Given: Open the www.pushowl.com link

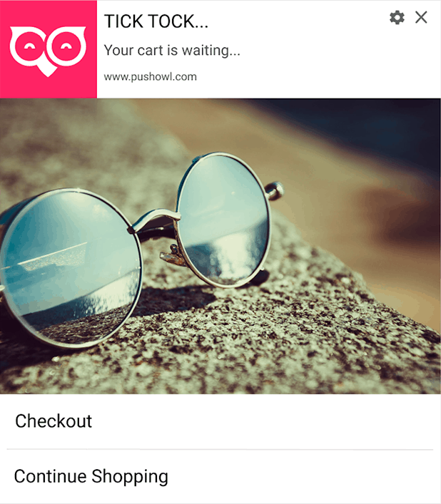Looking at the screenshot, I should (151, 77).
